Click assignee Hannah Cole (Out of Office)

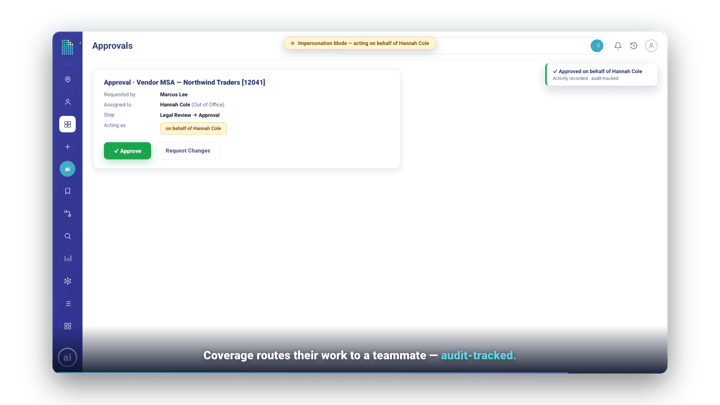tap(192, 105)
